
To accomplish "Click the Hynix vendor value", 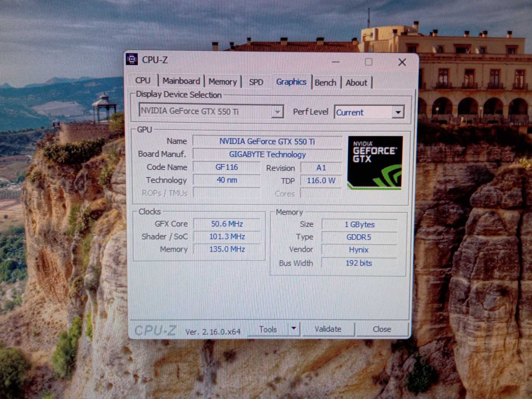I will click(359, 250).
